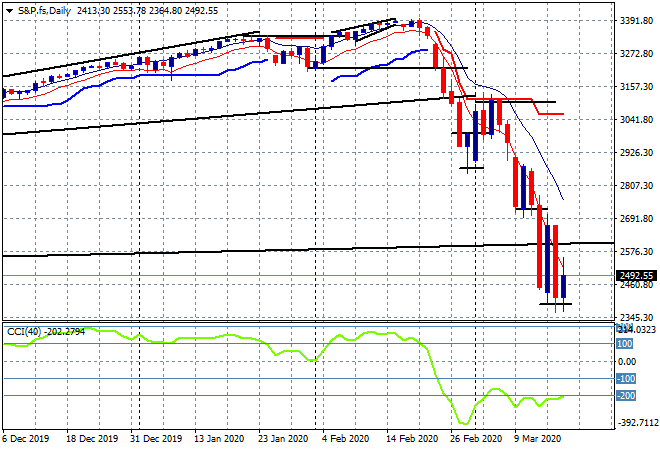Click the 2576.30 price axis label
660x450 pixels.
tap(636, 251)
